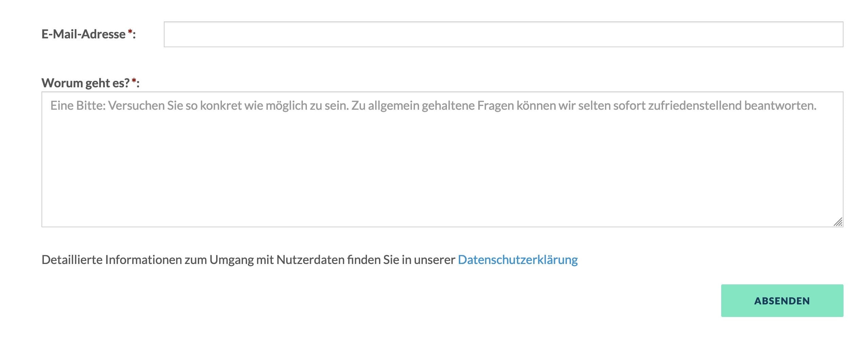Click the textarea resize handle
Screen dimensions: 868x354
(838, 222)
